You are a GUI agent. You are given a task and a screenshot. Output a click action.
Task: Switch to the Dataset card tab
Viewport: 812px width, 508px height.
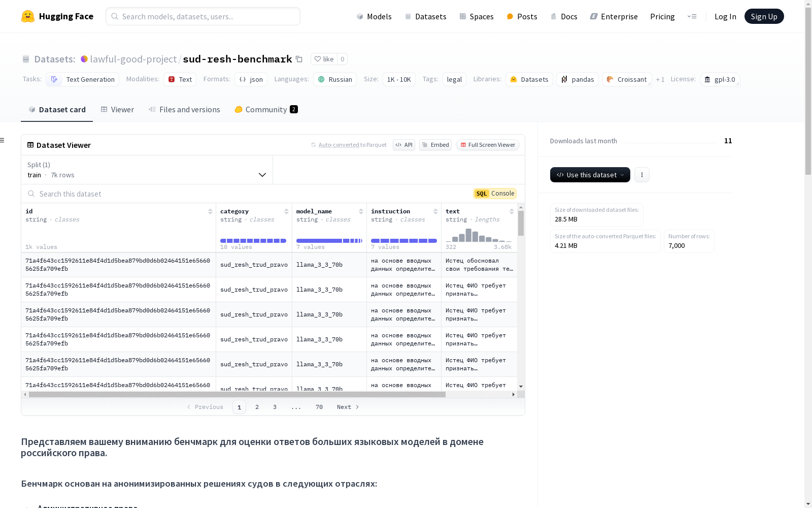57,109
